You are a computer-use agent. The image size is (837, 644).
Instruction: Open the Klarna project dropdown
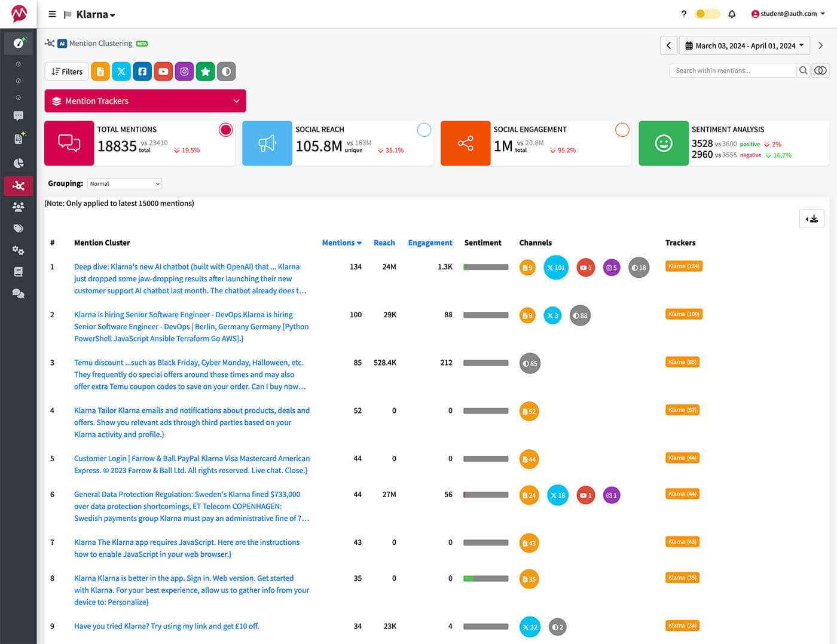tap(96, 14)
